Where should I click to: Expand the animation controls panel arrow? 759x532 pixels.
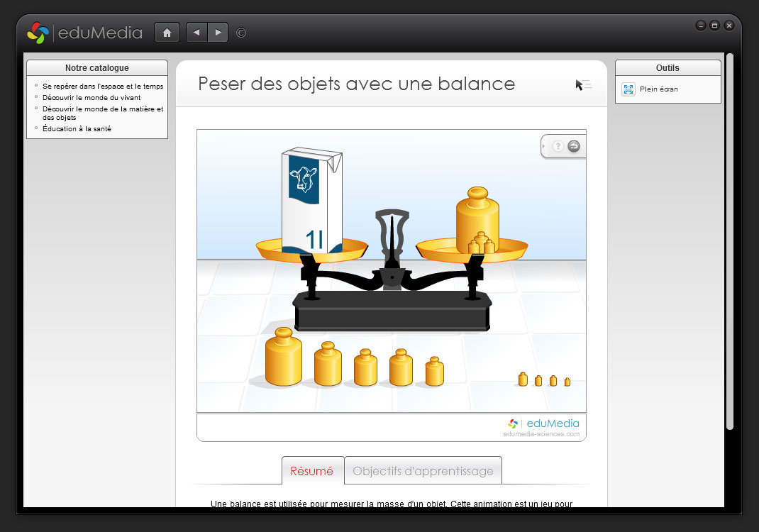[x=543, y=146]
